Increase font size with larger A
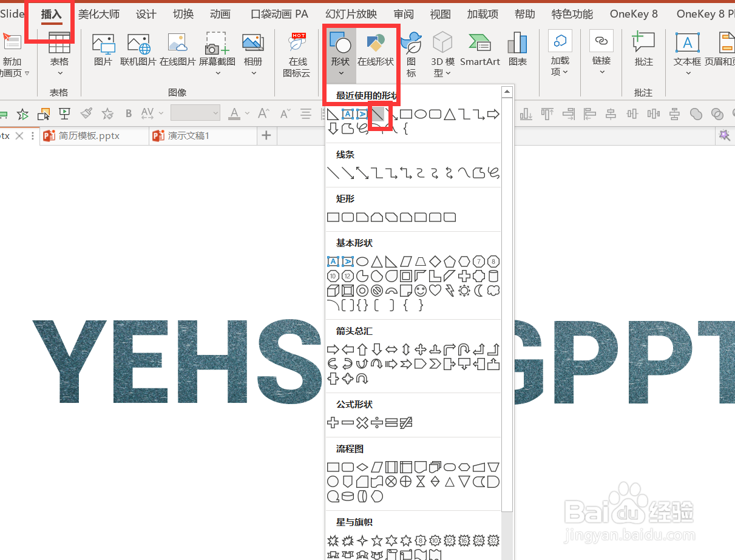 [263, 113]
